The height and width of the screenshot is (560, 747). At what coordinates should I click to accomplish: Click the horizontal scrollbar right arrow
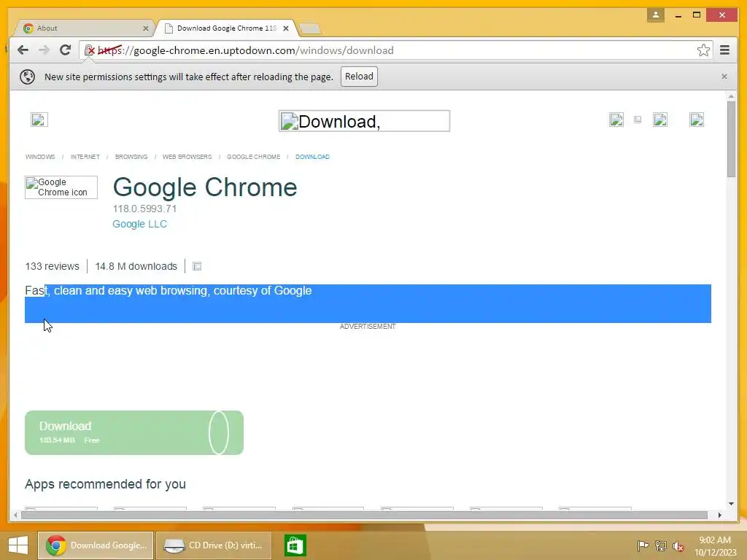(719, 515)
